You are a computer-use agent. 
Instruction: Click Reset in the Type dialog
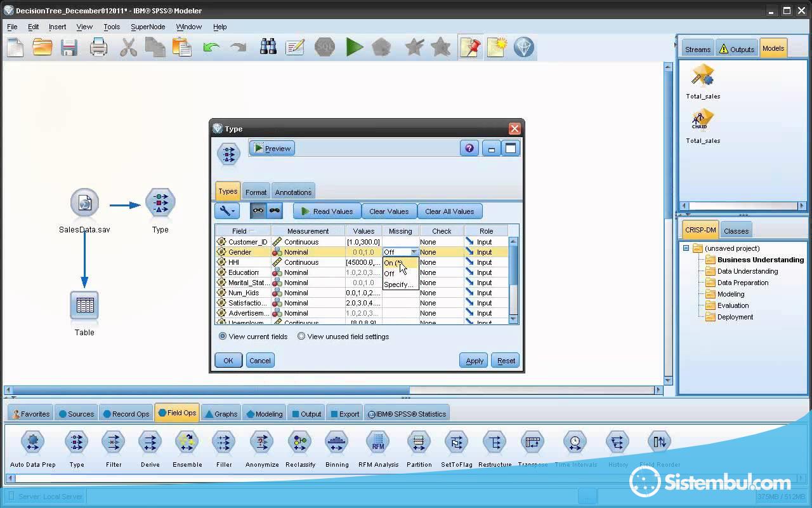click(x=506, y=361)
